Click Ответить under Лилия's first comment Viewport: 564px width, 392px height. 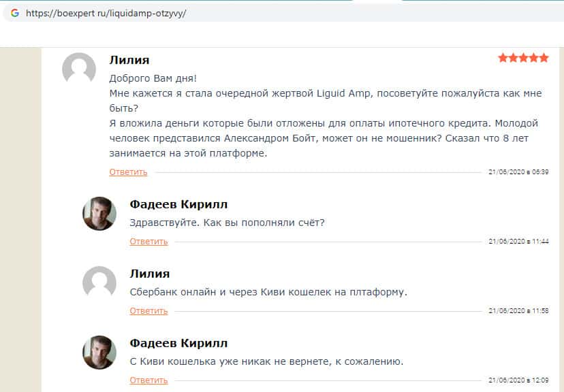click(x=128, y=172)
